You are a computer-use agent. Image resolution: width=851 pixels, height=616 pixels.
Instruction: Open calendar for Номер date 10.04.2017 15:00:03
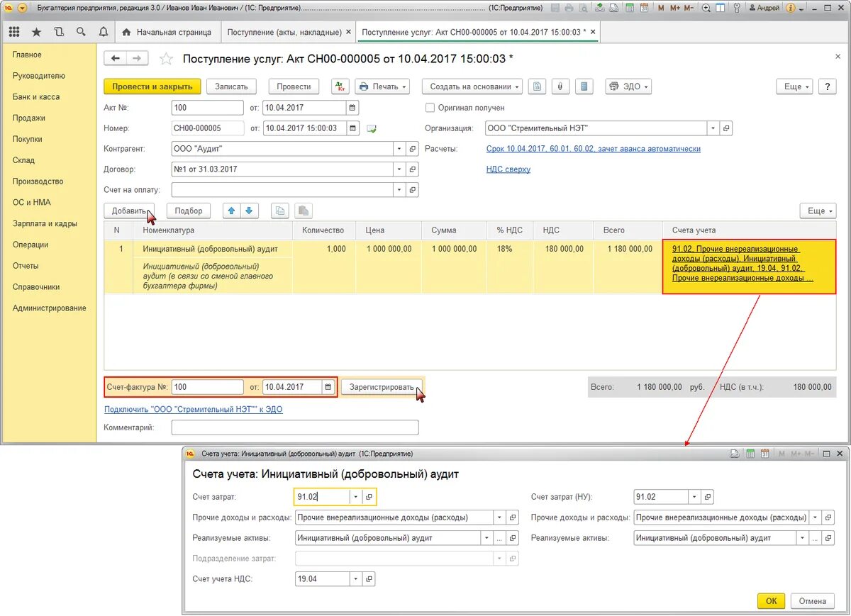(x=352, y=128)
